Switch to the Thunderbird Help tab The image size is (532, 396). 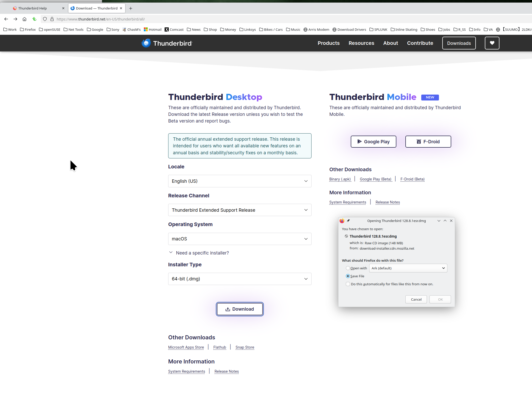tap(33, 8)
